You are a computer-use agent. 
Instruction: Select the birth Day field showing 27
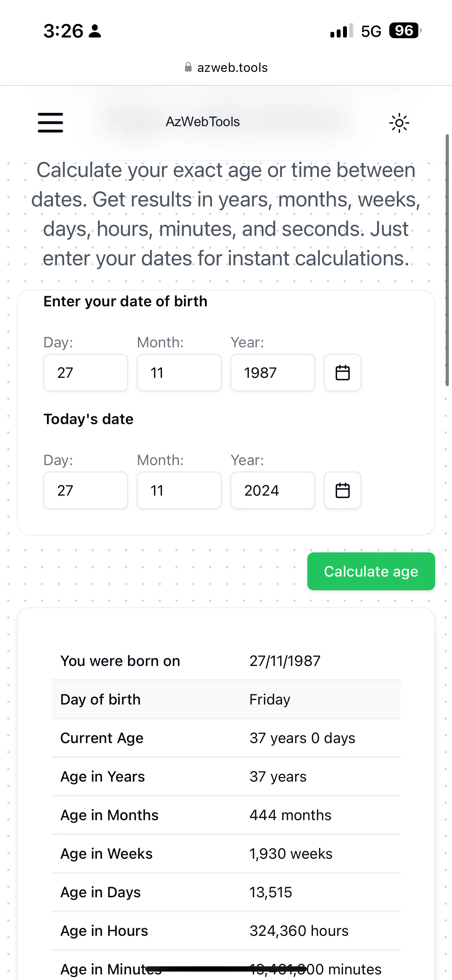coord(85,373)
